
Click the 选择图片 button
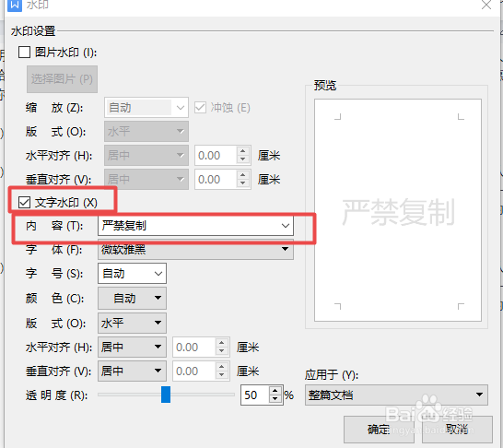(x=62, y=79)
